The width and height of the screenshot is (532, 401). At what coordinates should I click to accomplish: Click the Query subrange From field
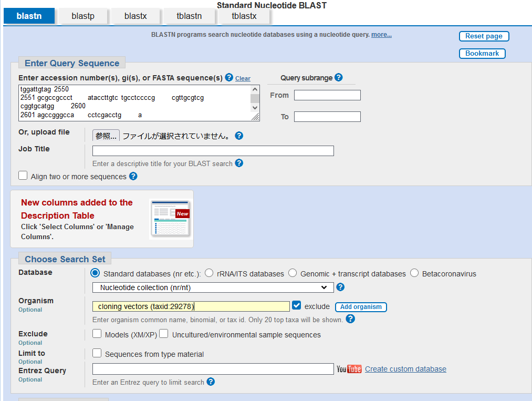pyautogui.click(x=327, y=95)
